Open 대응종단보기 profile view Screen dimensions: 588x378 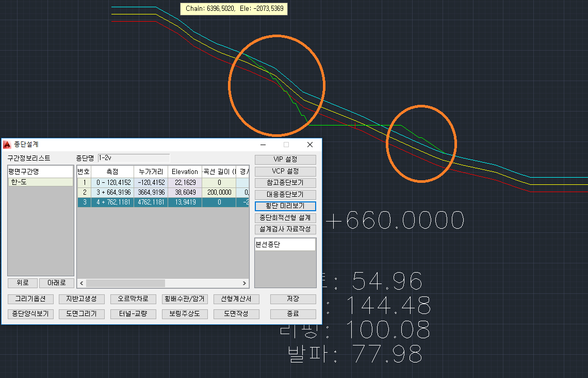(285, 195)
